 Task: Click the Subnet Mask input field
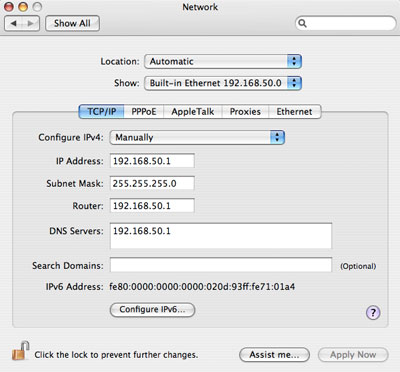(x=152, y=183)
